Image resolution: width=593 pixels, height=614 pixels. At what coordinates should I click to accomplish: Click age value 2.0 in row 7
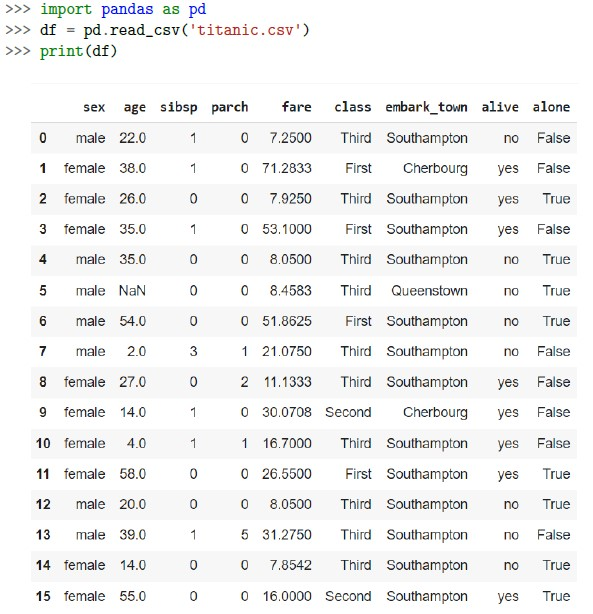point(136,352)
